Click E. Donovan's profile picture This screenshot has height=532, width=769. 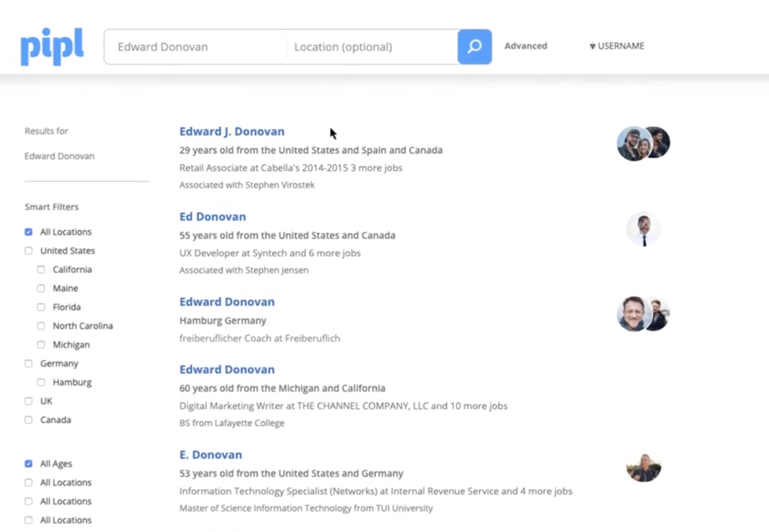click(x=644, y=467)
